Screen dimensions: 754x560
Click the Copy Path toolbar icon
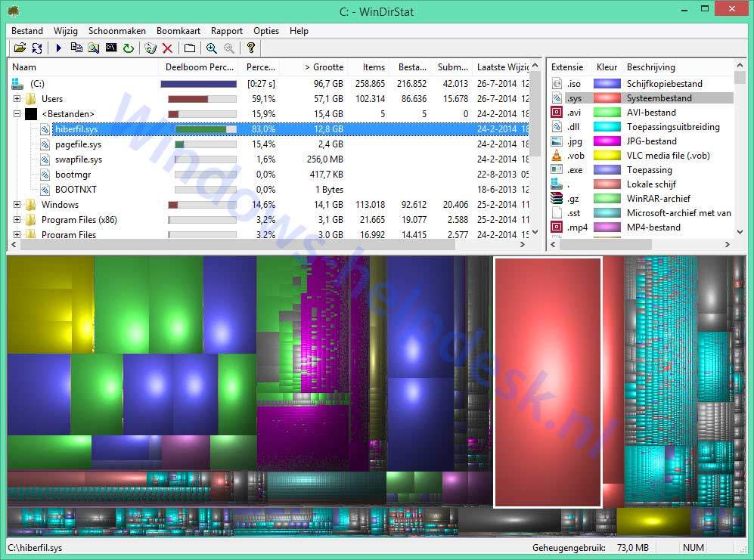click(x=76, y=48)
